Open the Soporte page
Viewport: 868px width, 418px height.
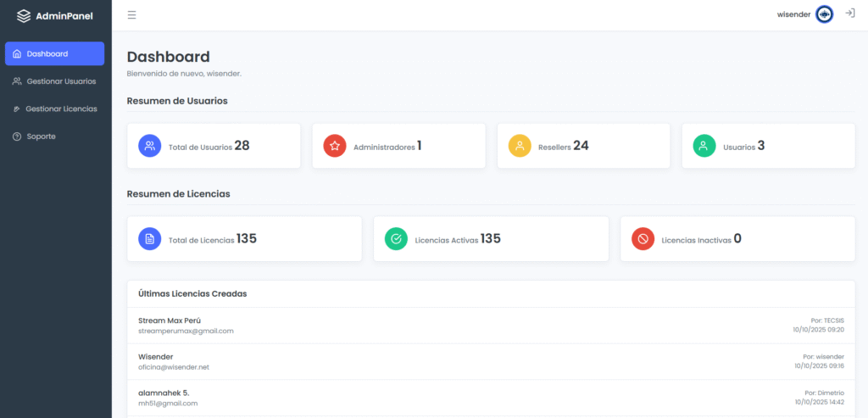coord(55,137)
